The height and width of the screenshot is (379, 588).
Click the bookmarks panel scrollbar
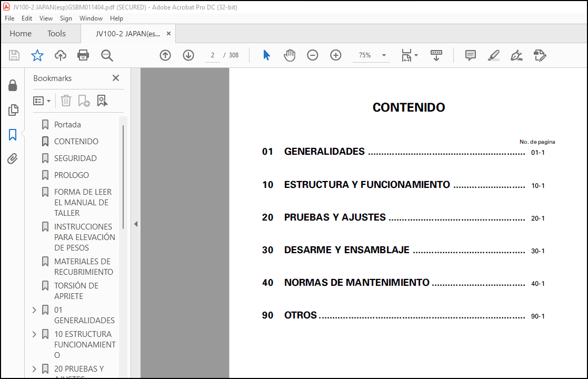tap(123, 176)
